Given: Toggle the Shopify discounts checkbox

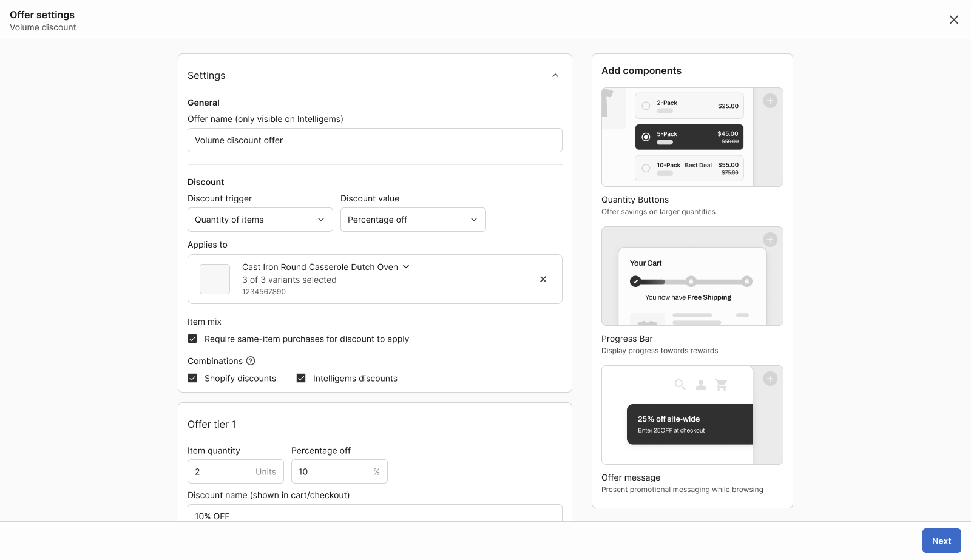Looking at the screenshot, I should [192, 379].
